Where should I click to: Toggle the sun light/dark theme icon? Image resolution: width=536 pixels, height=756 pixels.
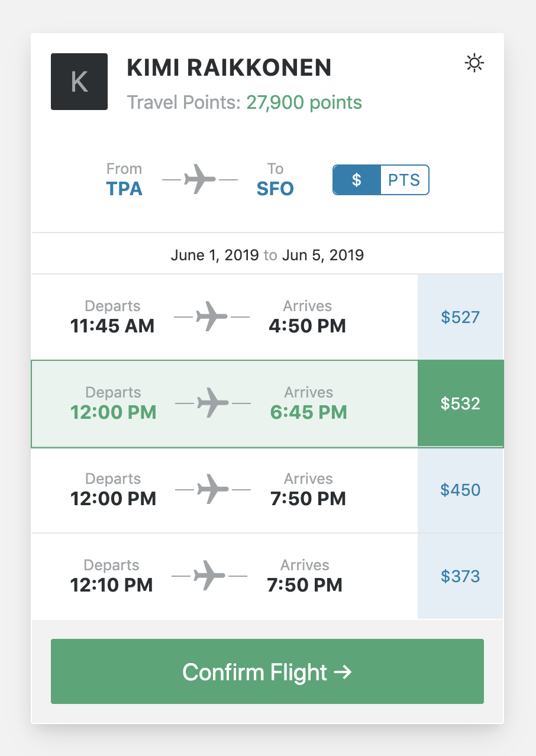tap(474, 63)
